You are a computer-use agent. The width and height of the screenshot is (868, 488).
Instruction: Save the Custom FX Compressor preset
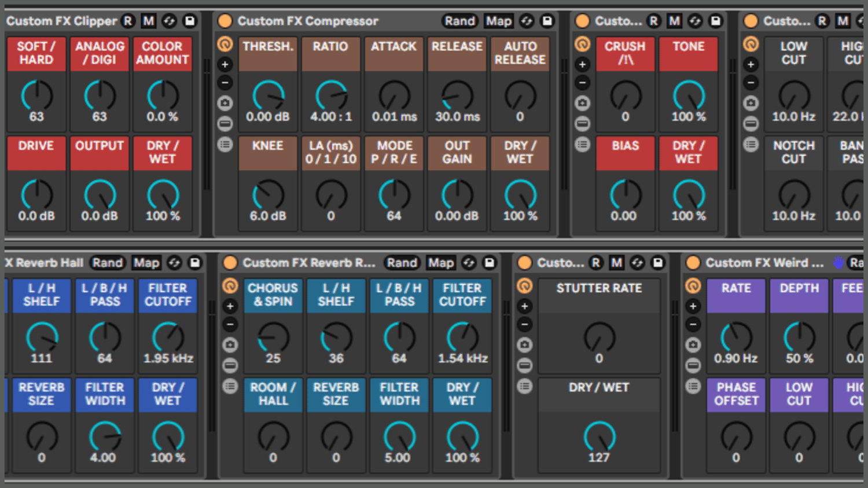[x=547, y=21]
